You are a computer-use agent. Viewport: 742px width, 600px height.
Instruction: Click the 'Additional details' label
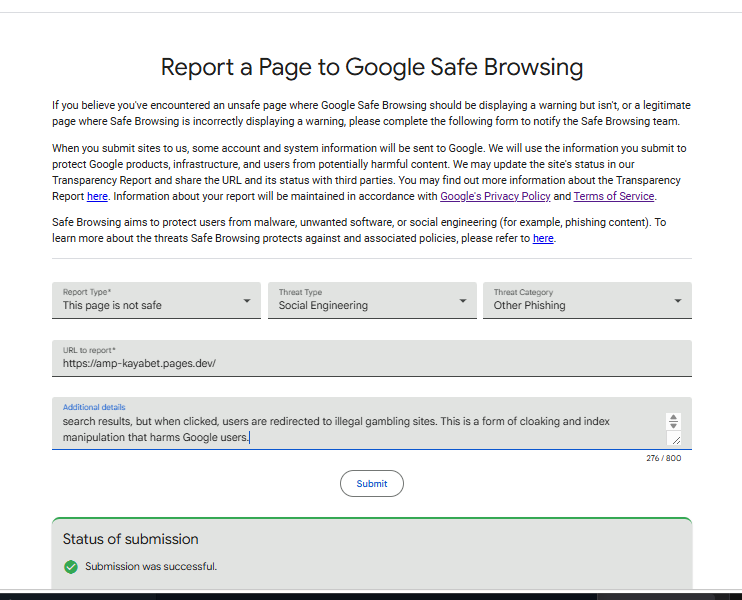[x=94, y=407]
